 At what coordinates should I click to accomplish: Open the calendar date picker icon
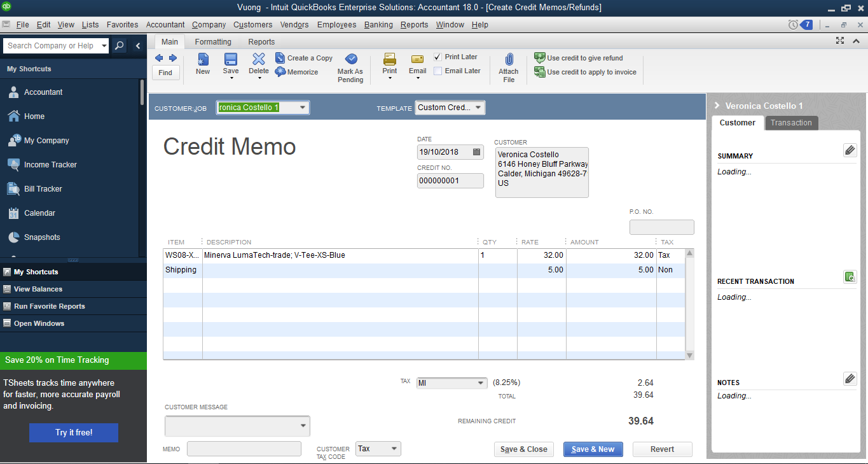[477, 152]
